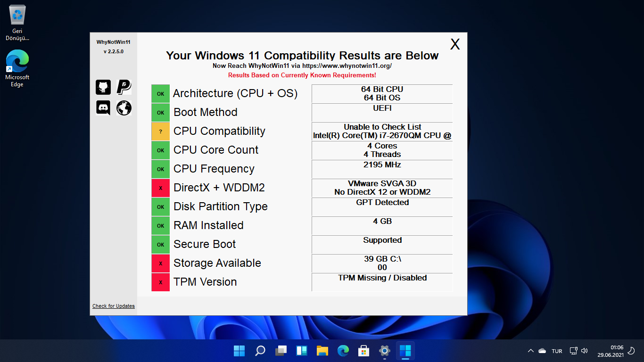This screenshot has width=644, height=362.
Task: Open the PayPal donate icon
Action: [x=124, y=87]
